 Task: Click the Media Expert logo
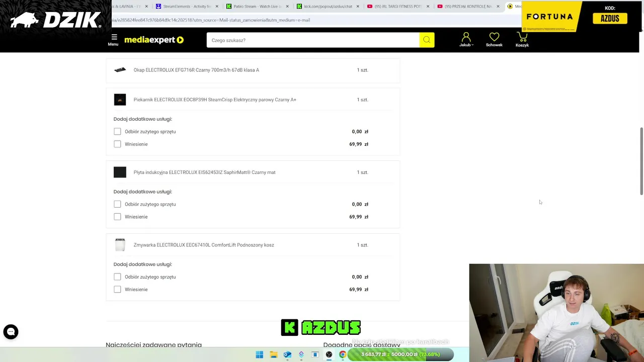click(154, 40)
